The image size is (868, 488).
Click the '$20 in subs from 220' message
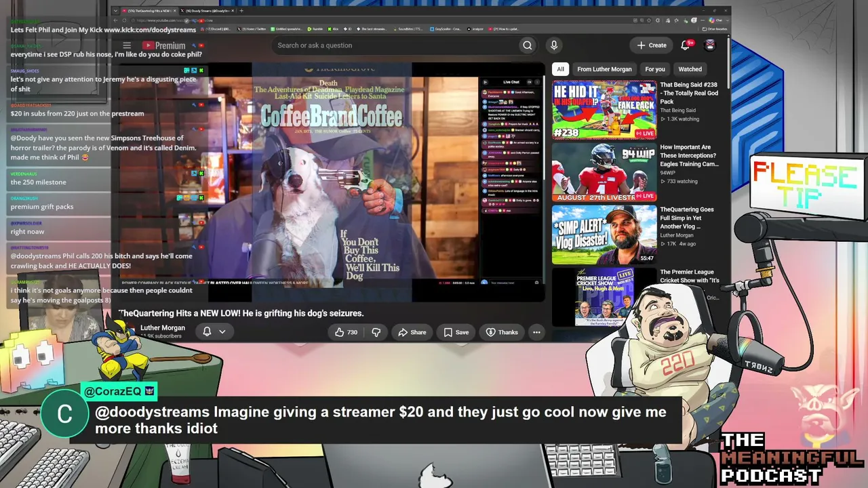coord(77,114)
